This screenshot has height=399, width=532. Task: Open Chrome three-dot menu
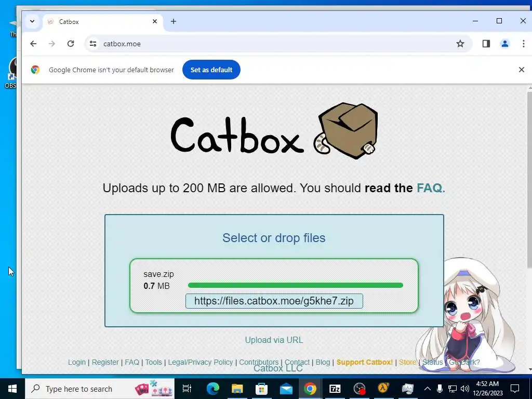(524, 44)
